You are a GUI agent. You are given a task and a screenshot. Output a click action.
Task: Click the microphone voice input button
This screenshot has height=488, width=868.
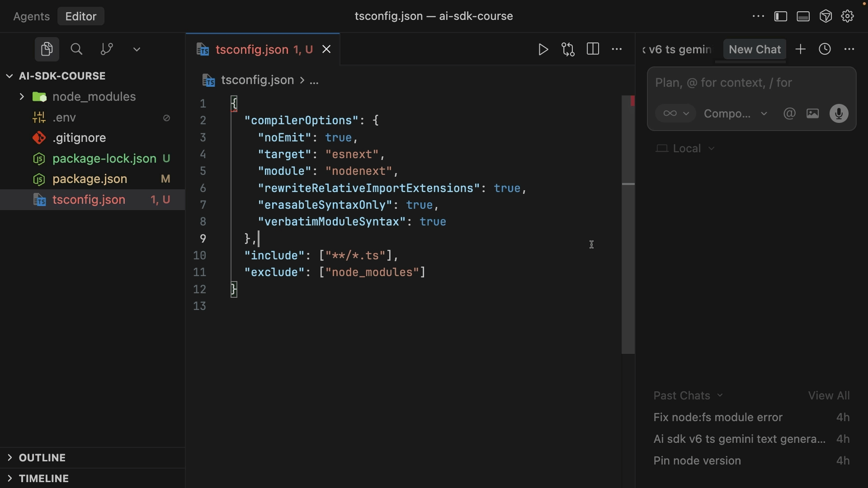pyautogui.click(x=839, y=113)
